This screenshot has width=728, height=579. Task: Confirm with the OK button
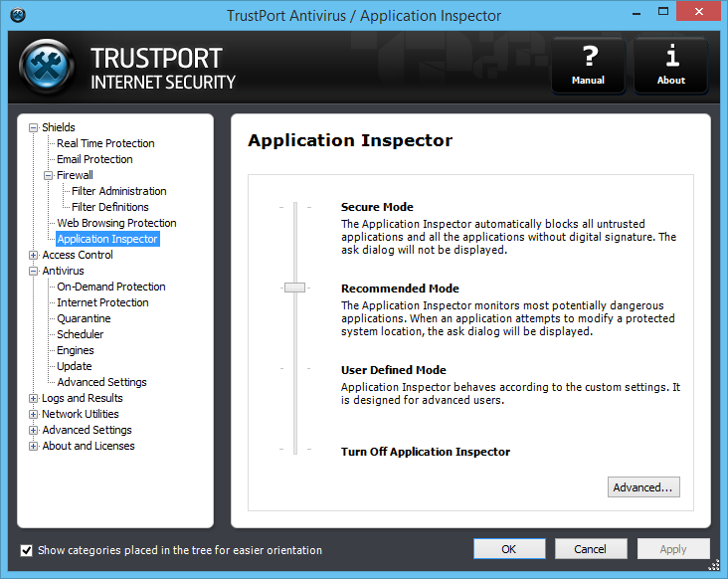[x=509, y=549]
